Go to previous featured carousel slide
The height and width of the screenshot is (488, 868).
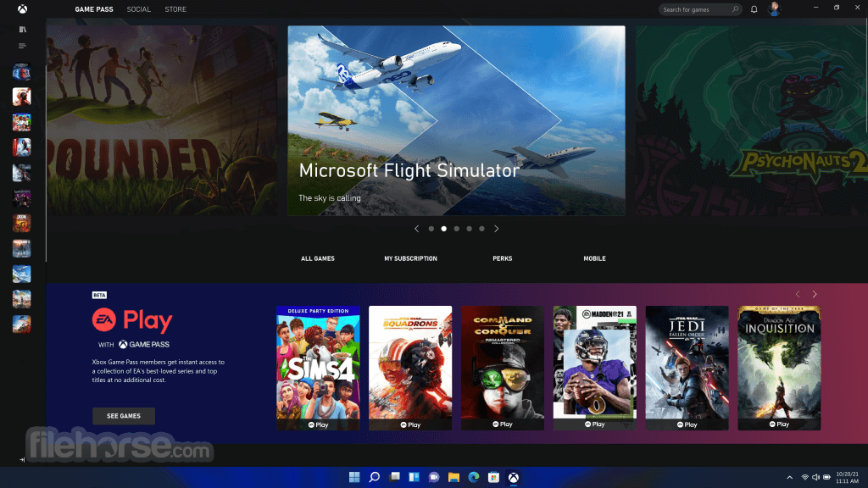pos(417,229)
